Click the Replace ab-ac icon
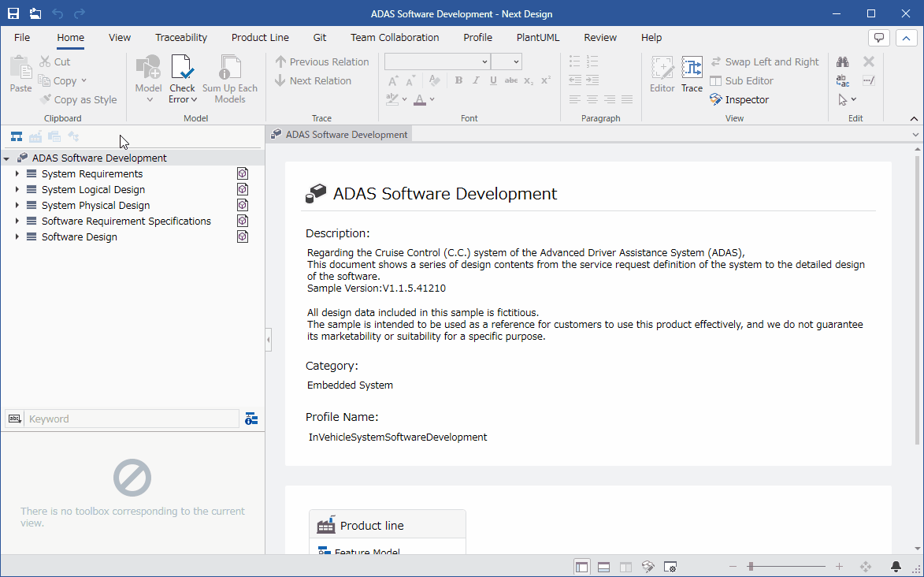The image size is (924, 577). point(843,81)
